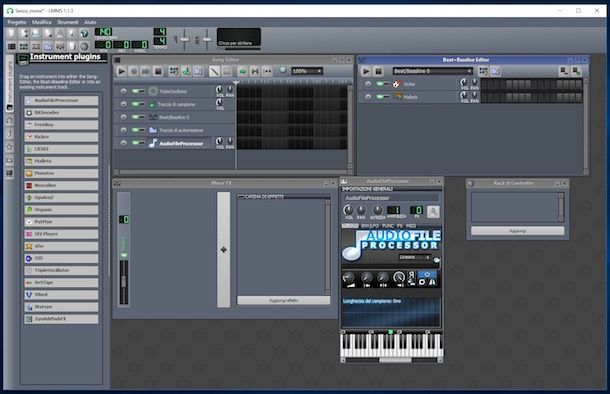610x394 pixels.
Task: Open the Strumenti menu
Action: (68, 22)
